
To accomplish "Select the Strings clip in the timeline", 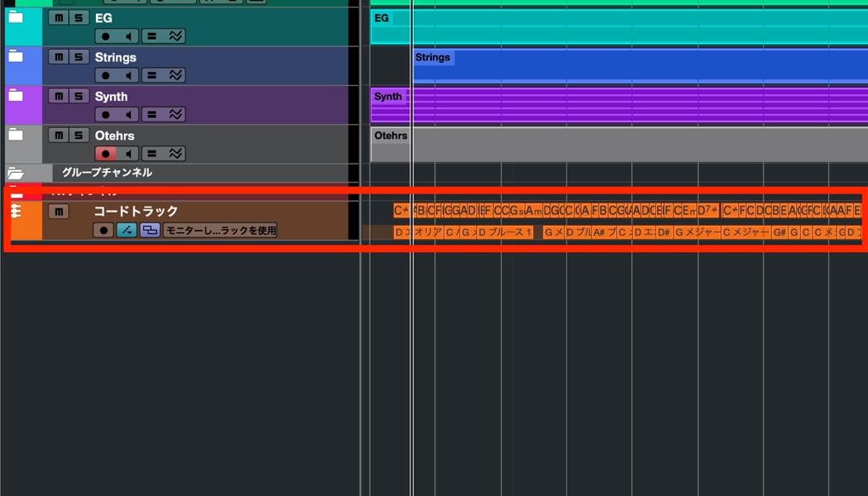I will tap(641, 66).
